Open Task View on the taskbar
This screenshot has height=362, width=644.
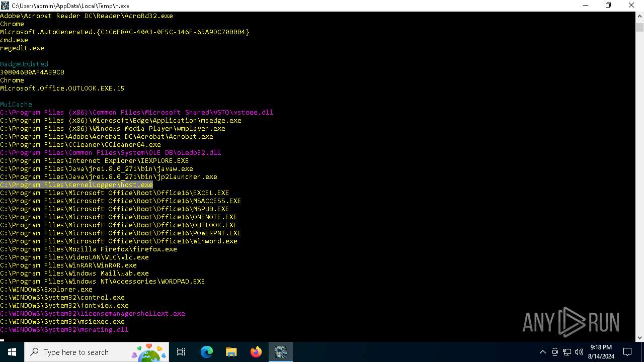point(181,352)
